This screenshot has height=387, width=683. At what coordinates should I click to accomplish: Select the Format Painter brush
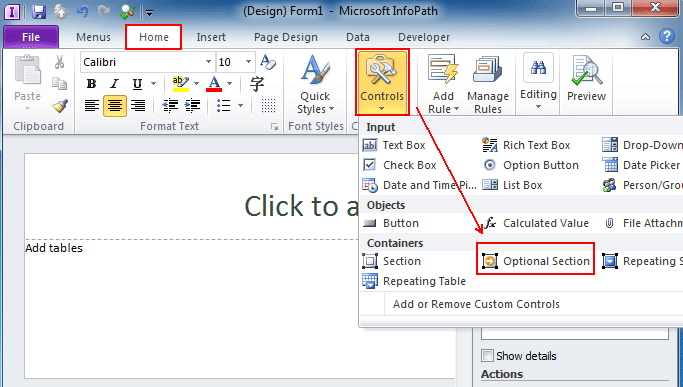pos(60,105)
